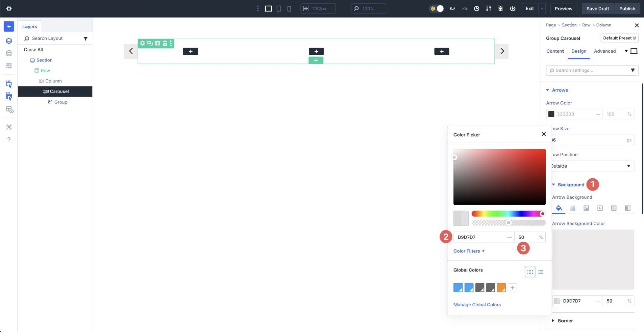644x332 pixels.
Task: Click the redo icon in the top toolbar
Action: pos(465,8)
